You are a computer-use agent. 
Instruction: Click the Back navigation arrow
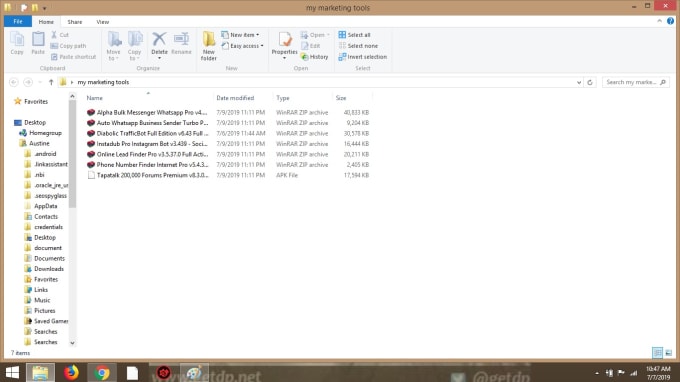14,82
